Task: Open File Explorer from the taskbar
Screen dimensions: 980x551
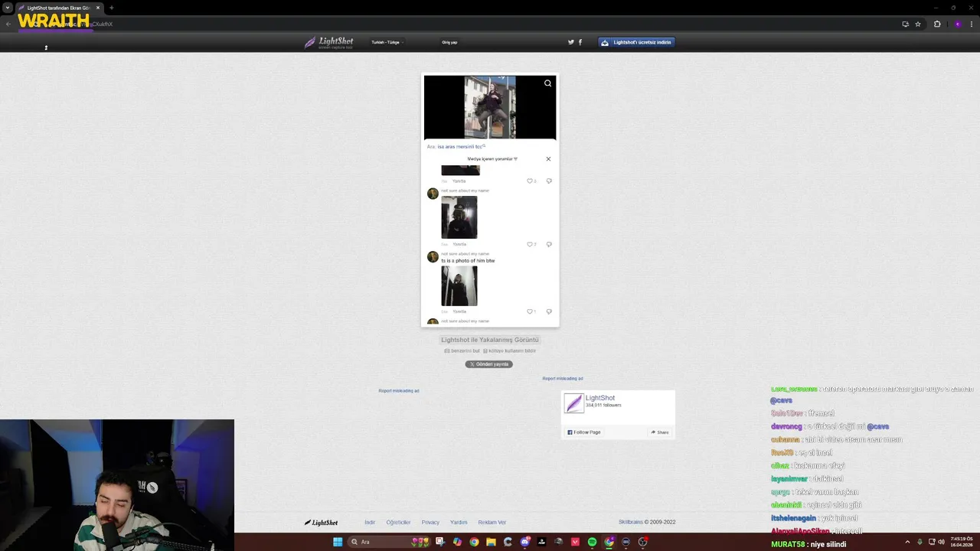Action: [491, 542]
